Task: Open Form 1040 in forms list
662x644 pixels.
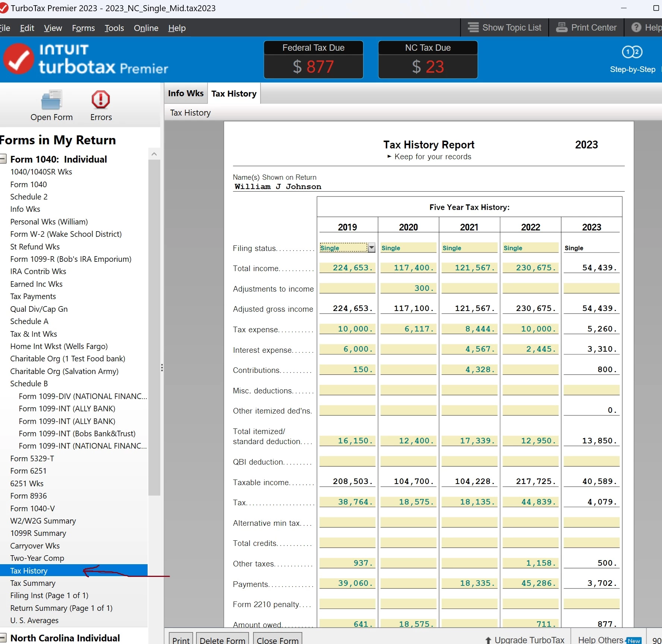Action: [29, 184]
